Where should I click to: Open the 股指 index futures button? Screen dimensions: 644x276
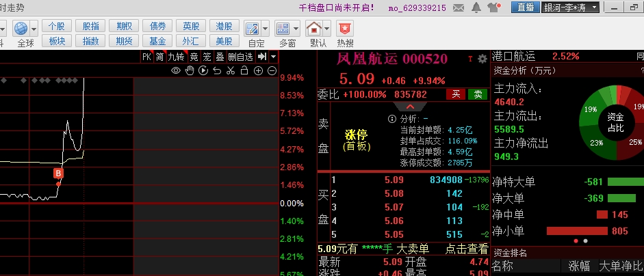point(90,26)
